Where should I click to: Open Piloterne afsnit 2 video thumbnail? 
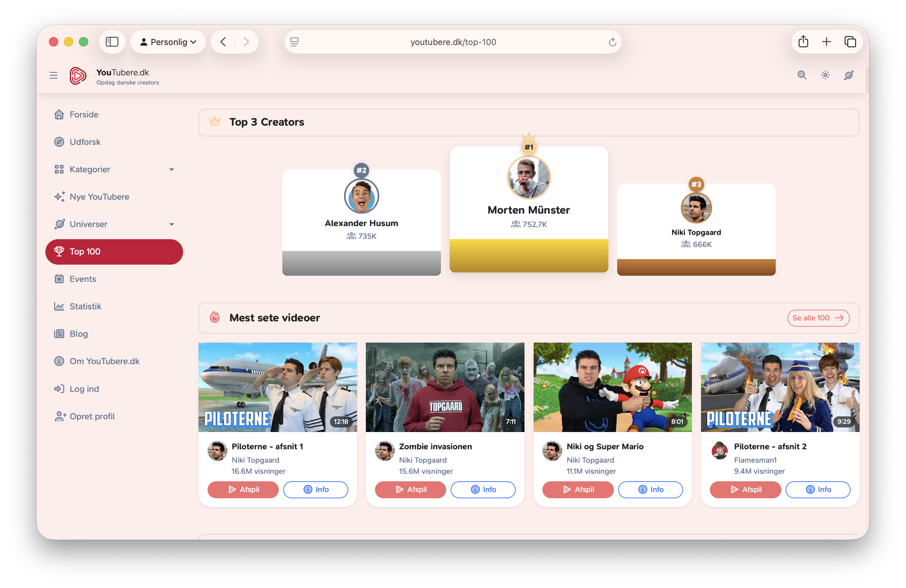tap(780, 387)
